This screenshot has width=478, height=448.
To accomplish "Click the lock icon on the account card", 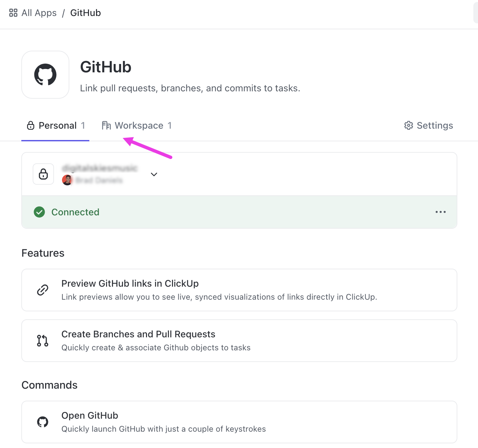I will click(x=43, y=174).
